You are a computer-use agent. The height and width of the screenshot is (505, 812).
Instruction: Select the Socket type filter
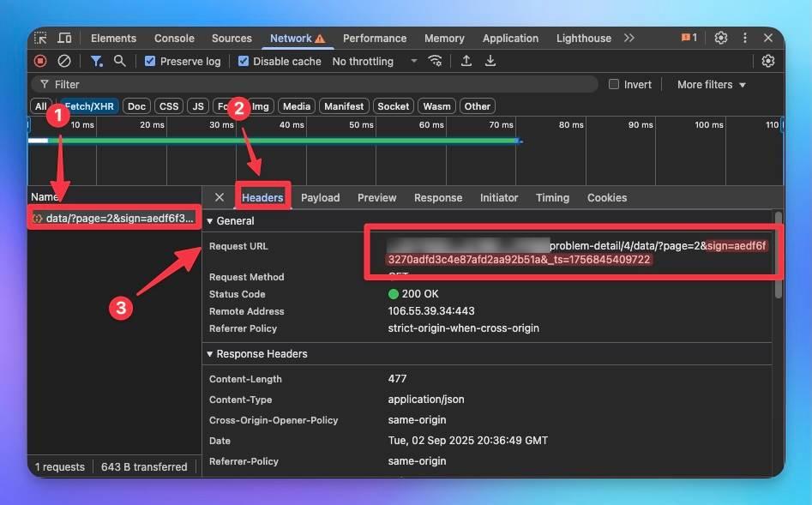[x=393, y=106]
